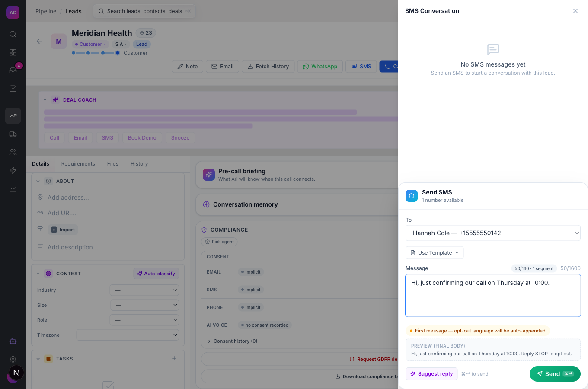Expand Consent history (0)
This screenshot has height=389, width=588.
[233, 341]
